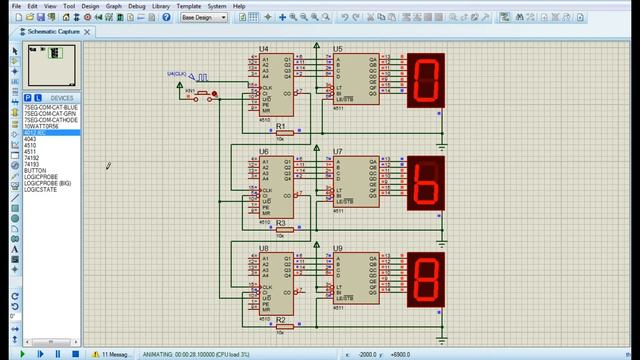Click the Home page icon

pos(66,17)
